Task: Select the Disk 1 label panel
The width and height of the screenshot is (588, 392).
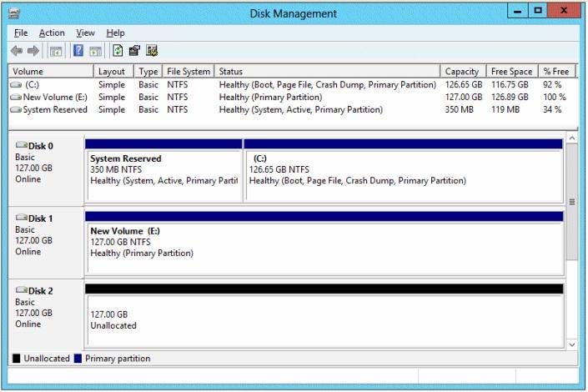Action: tap(46, 243)
